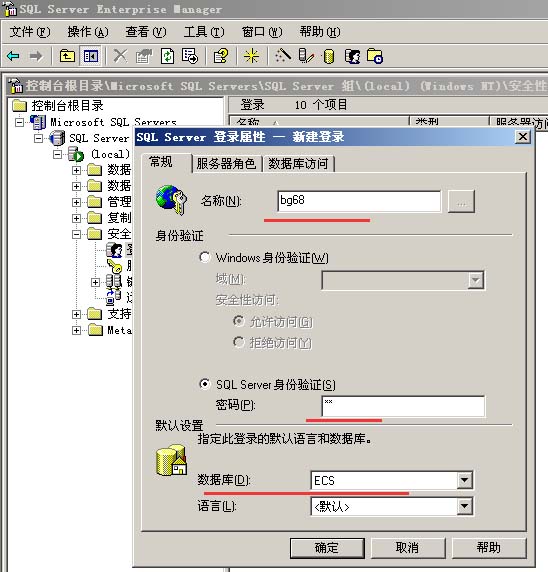Open the language dropdown arrow
The image size is (548, 572).
click(x=464, y=506)
